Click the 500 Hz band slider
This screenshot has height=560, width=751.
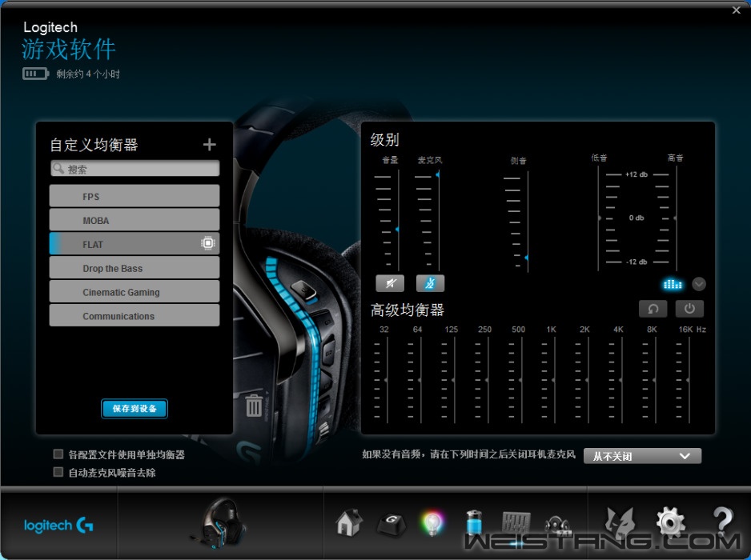[x=521, y=380]
